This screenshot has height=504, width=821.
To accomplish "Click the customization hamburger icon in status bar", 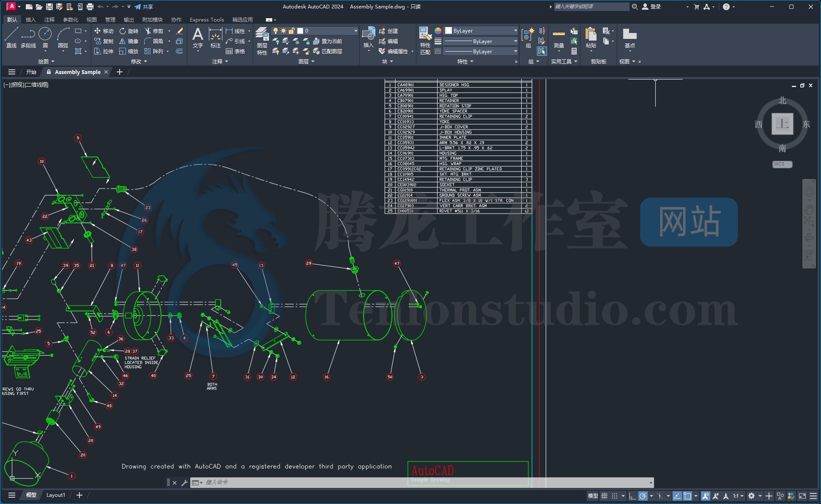I will point(813,496).
